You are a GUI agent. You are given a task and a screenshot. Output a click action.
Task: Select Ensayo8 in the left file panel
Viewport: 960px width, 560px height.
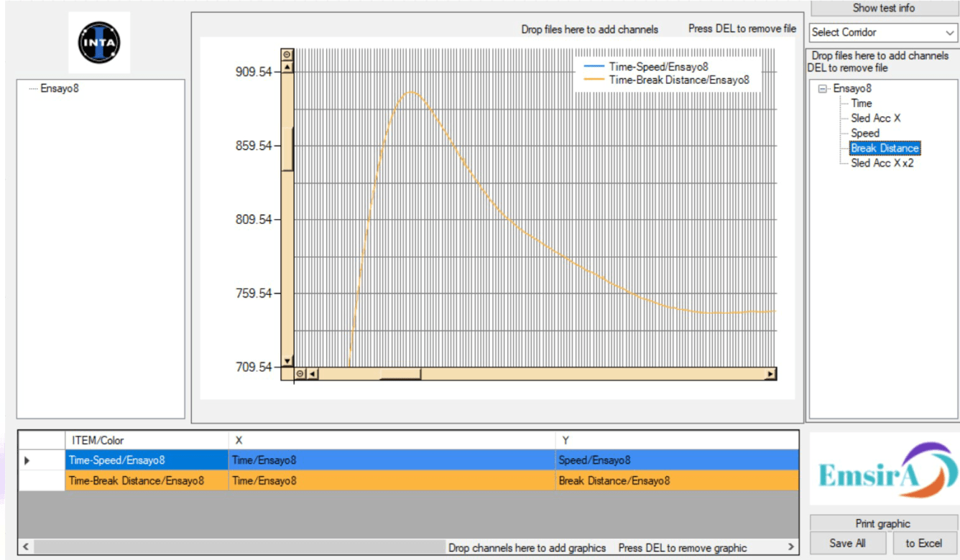click(x=60, y=89)
